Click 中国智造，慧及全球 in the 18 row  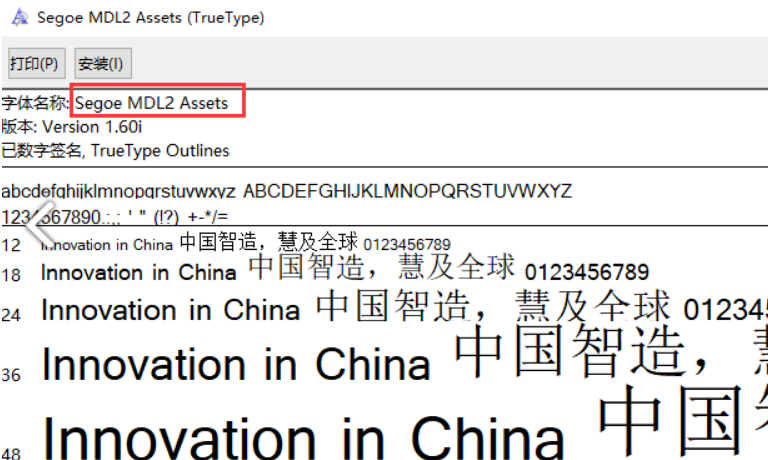(x=382, y=267)
